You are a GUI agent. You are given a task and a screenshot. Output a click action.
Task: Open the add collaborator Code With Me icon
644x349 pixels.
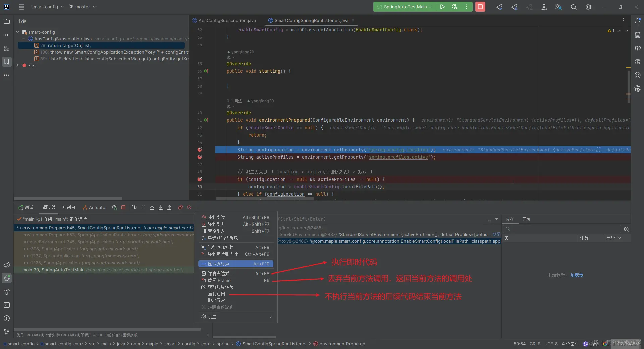[544, 7]
